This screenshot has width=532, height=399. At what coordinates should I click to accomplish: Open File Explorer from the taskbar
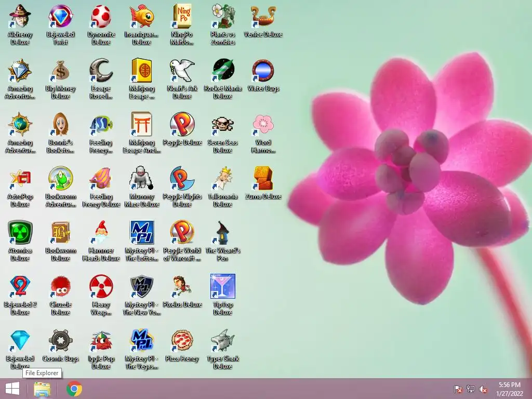click(x=42, y=389)
